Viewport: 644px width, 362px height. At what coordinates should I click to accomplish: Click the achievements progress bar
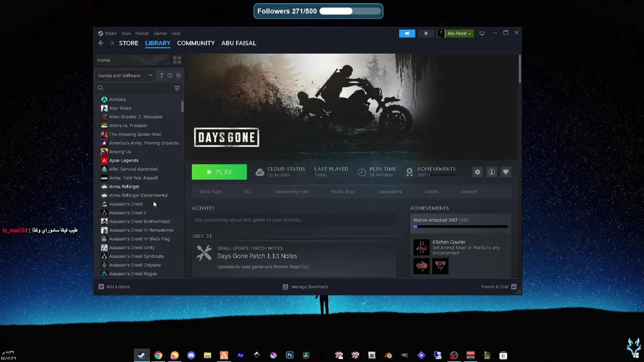pos(460,227)
